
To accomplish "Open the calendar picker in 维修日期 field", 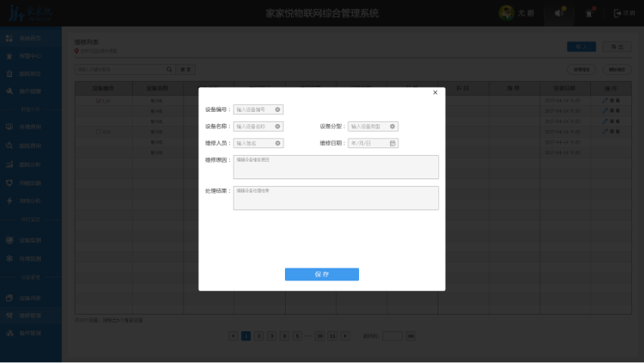I will 392,143.
